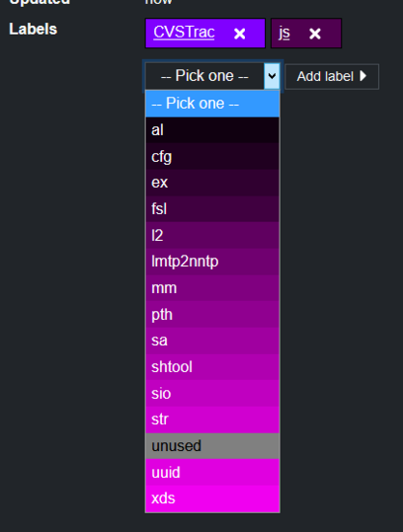Collapse the Pick one dropdown arrow

(272, 76)
